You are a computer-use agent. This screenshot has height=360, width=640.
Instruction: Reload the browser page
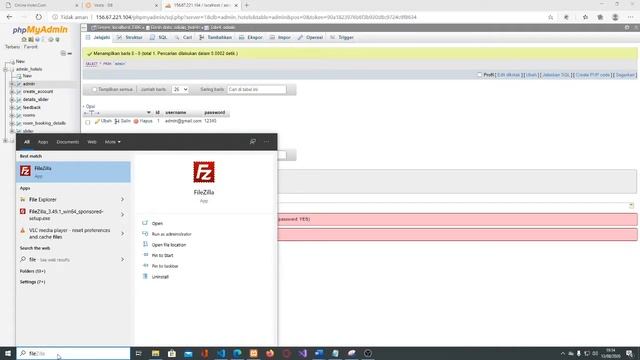point(38,17)
